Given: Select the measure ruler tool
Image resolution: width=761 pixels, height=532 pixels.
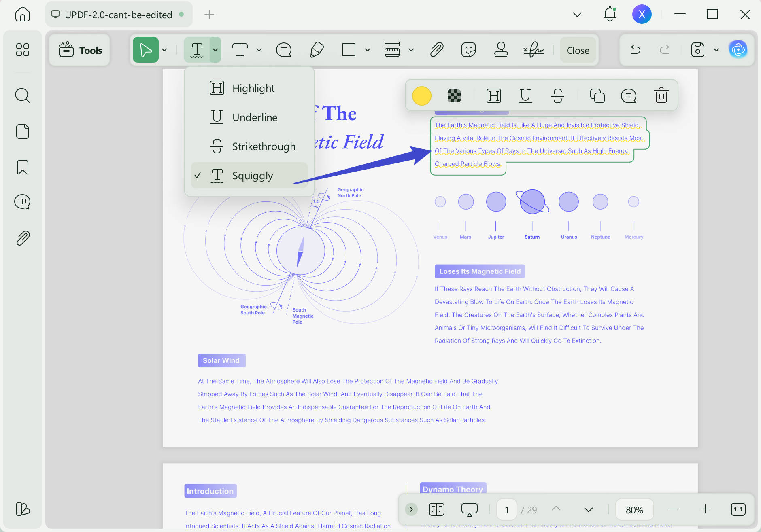Looking at the screenshot, I should pyautogui.click(x=392, y=50).
